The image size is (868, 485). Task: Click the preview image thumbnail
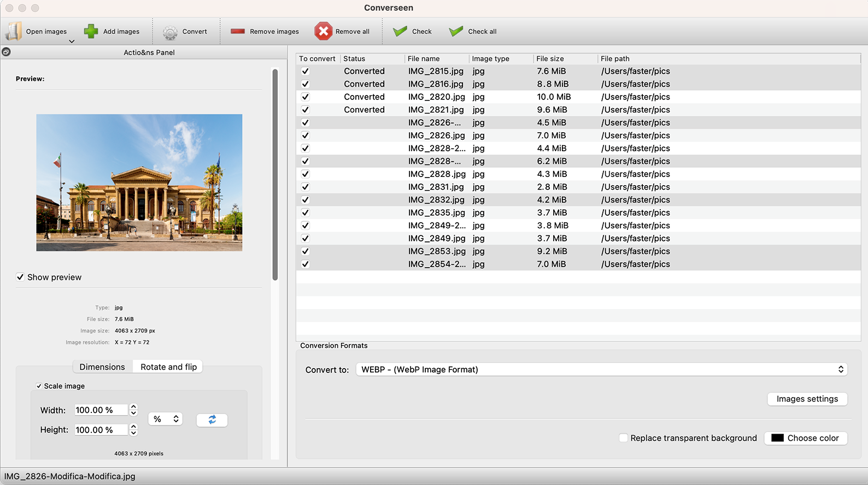pos(139,182)
